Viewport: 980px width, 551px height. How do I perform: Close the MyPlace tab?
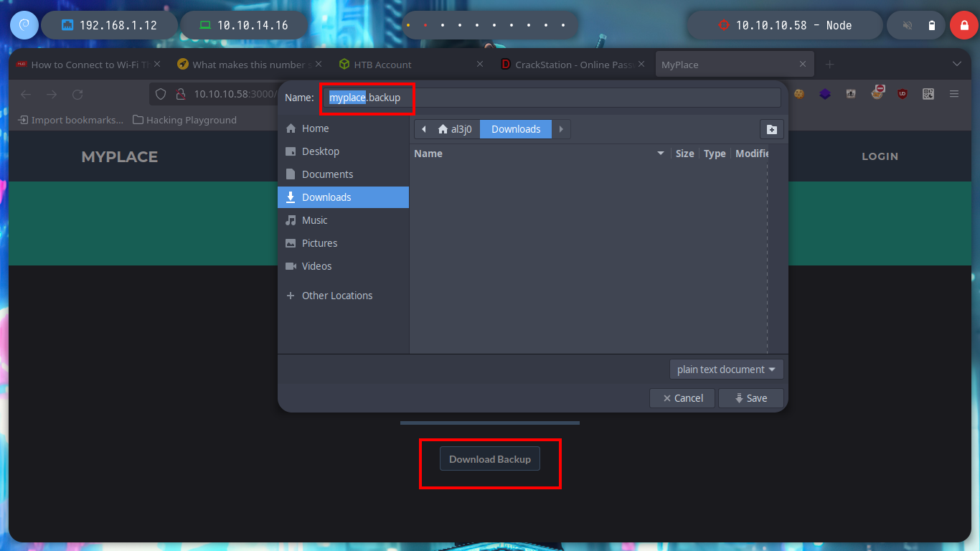[803, 65]
